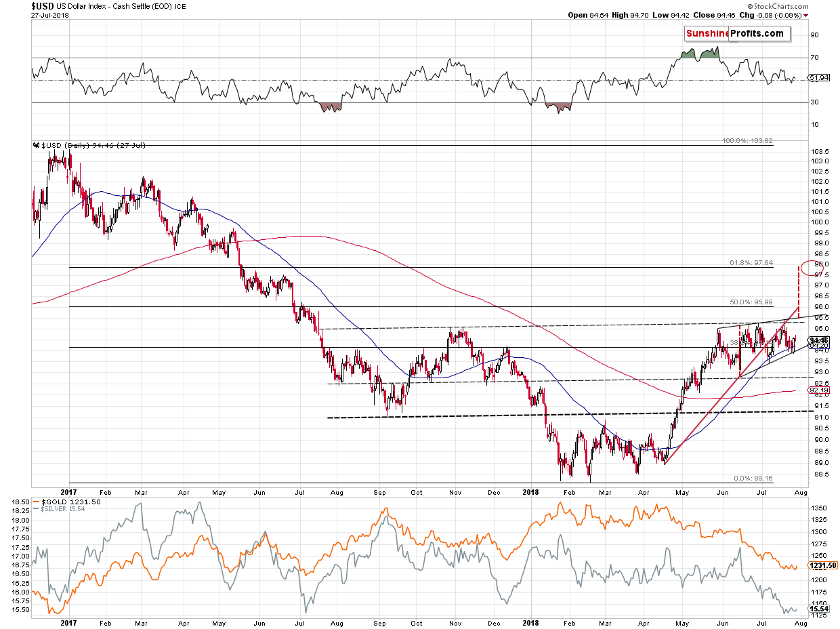This screenshot has width=840, height=629.
Task: Click the 15.50 silver axis label
Action: (x=20, y=609)
